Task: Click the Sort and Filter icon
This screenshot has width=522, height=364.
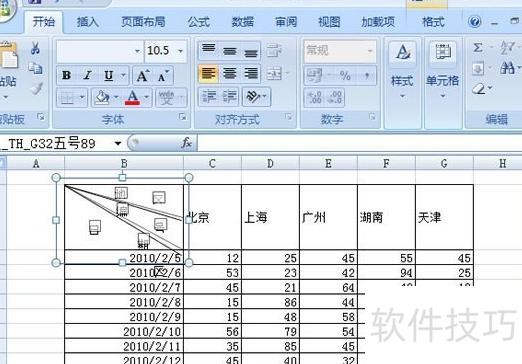Action: point(508,48)
